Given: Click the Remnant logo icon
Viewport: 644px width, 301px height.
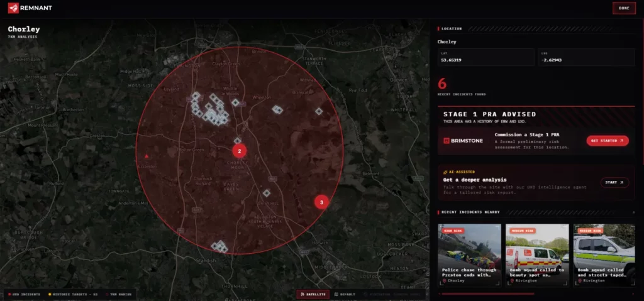Looking at the screenshot, I should [13, 8].
